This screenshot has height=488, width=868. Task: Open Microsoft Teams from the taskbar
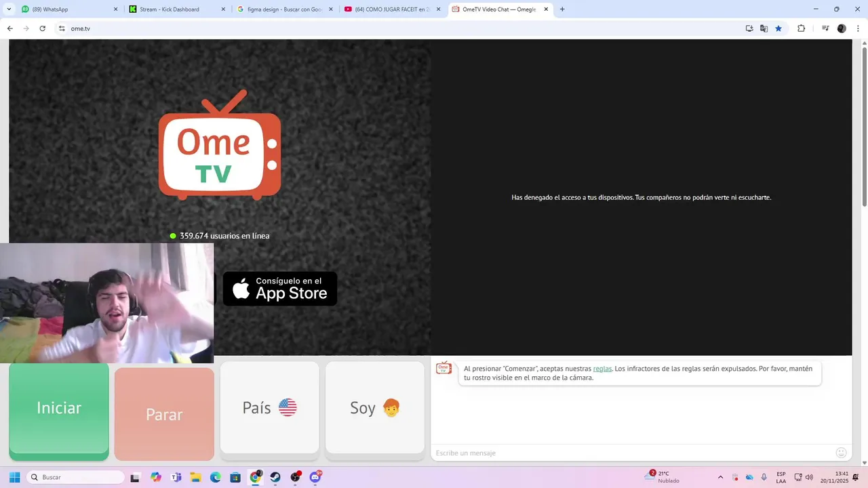[x=176, y=477]
